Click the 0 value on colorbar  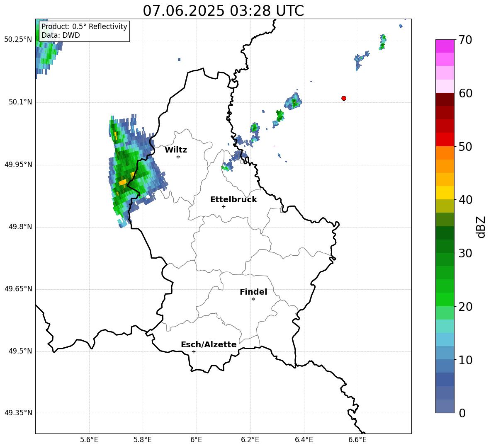[x=462, y=413]
